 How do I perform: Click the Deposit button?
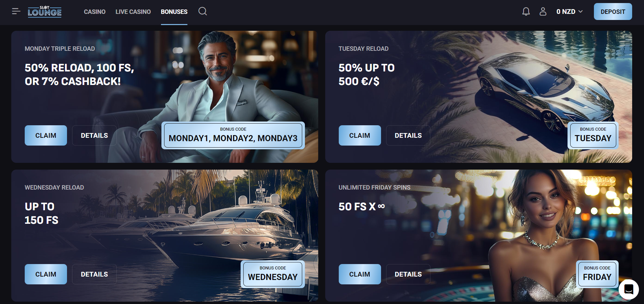coord(613,12)
